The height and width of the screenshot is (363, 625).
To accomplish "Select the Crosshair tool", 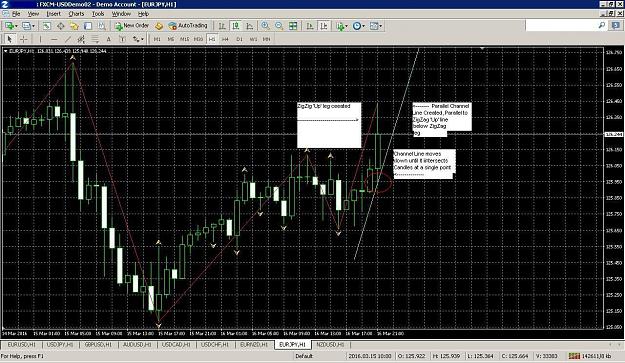I will 24,39.
